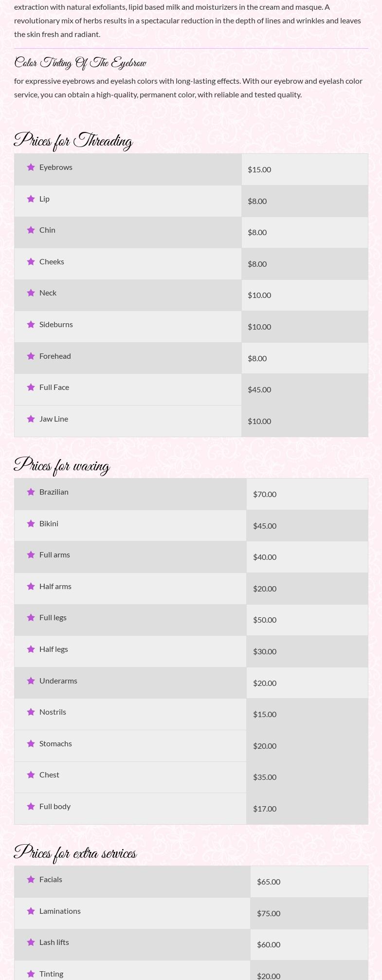Click the Prices for waxing heading
The image size is (382, 980).
[x=62, y=466]
